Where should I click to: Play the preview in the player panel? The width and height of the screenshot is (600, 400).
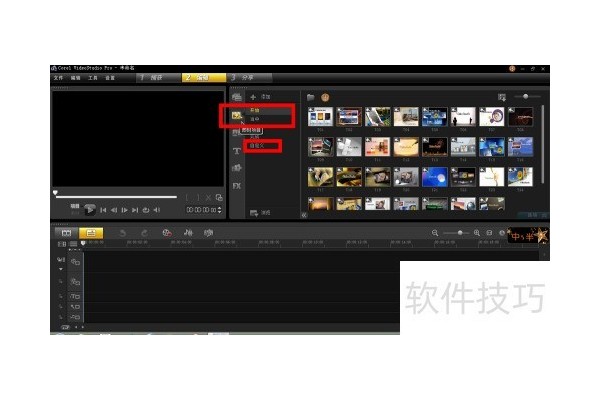tap(90, 209)
